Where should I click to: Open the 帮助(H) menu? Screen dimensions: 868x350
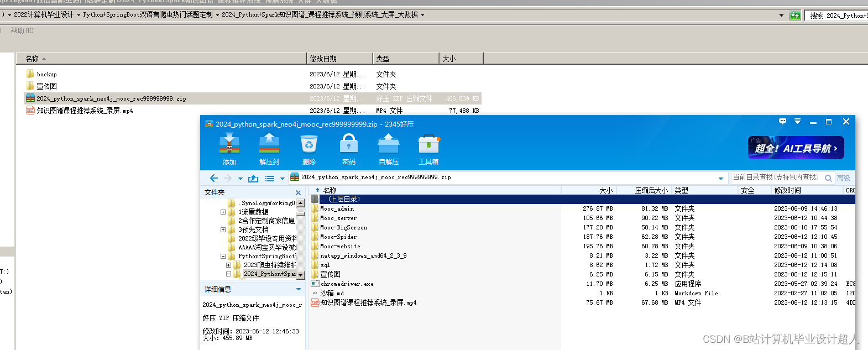pos(22,30)
